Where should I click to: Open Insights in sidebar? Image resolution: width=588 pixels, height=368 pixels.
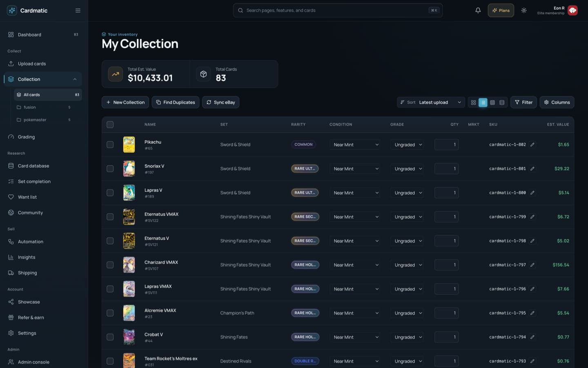43,257
